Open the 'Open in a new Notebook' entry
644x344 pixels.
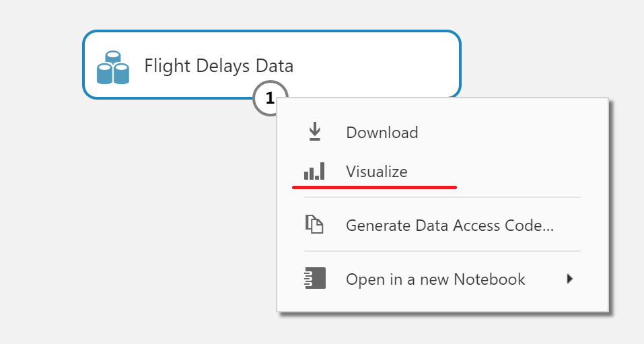click(435, 279)
